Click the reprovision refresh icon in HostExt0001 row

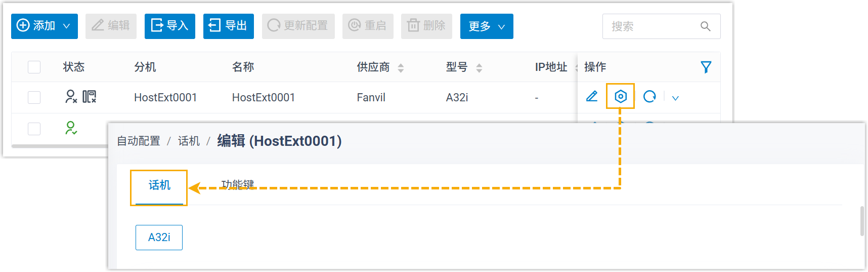click(649, 96)
